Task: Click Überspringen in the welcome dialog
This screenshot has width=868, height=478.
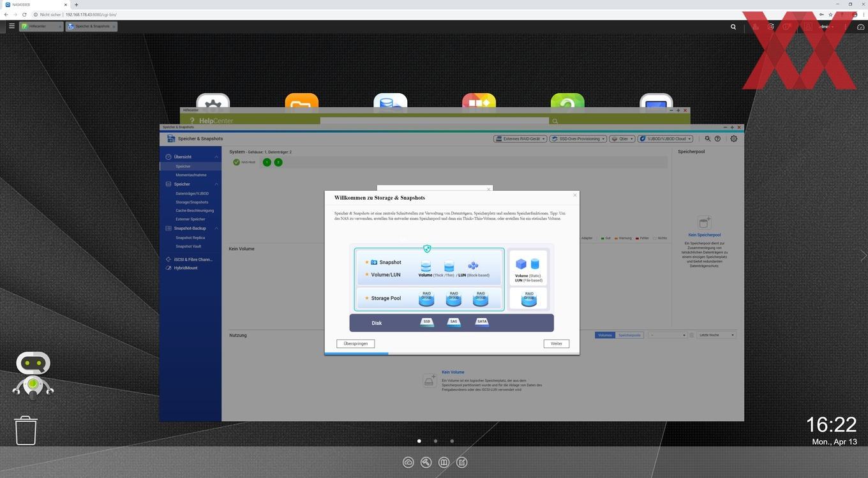Action: [x=355, y=343]
